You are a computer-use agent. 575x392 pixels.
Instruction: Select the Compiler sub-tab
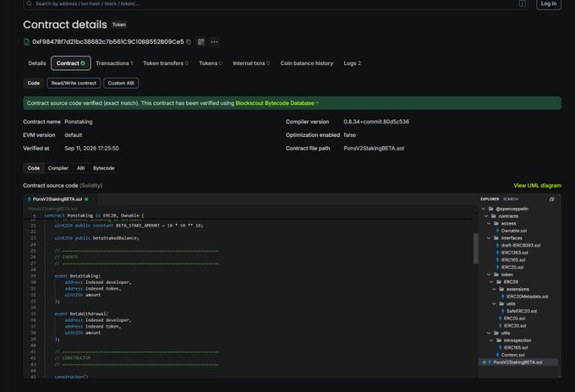58,168
